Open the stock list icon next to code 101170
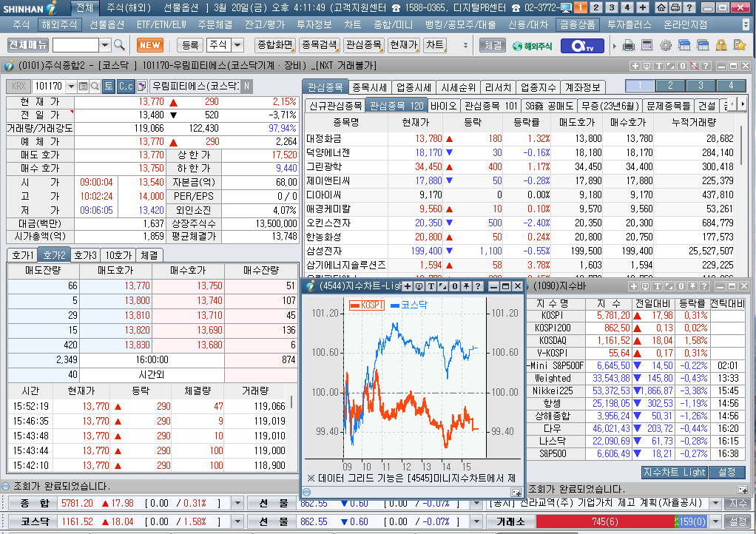Screen dimensions: 756x534 tap(83, 87)
